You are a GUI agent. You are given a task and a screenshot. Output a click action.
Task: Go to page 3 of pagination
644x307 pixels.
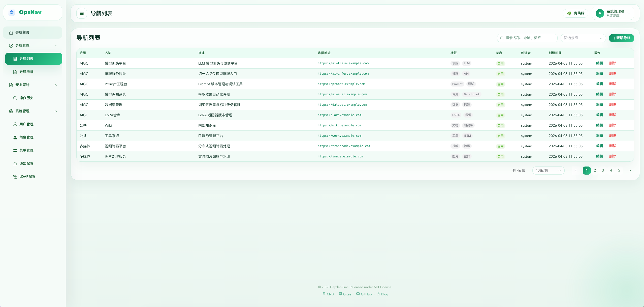603,171
